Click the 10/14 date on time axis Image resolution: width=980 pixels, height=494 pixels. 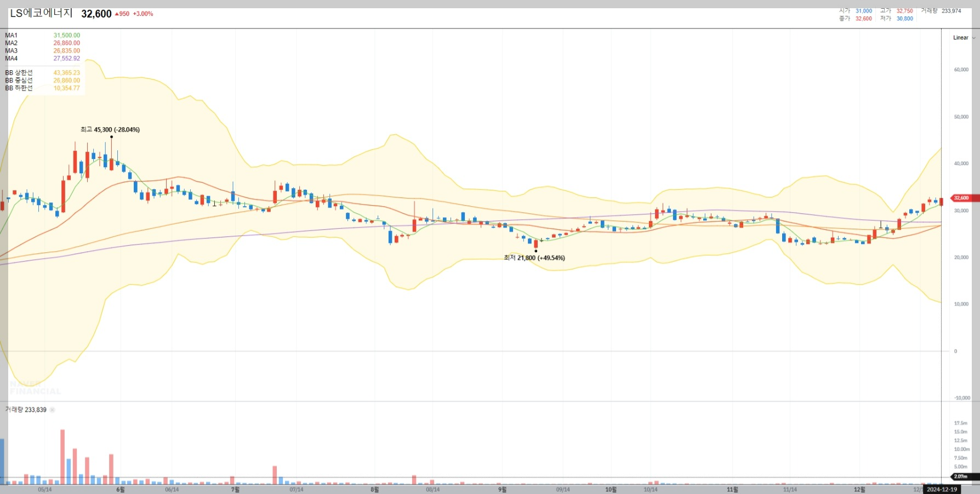(651, 490)
